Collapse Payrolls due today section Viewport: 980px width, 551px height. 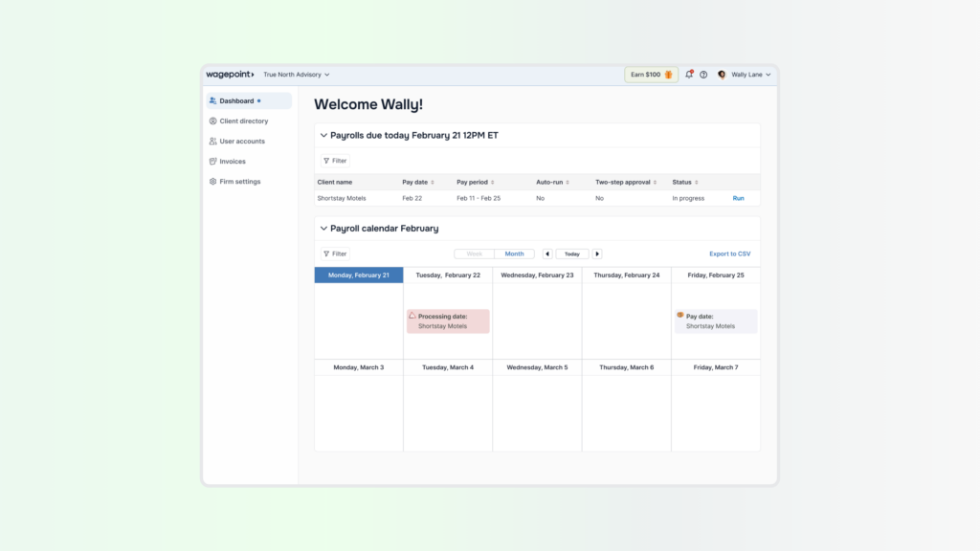coord(323,136)
